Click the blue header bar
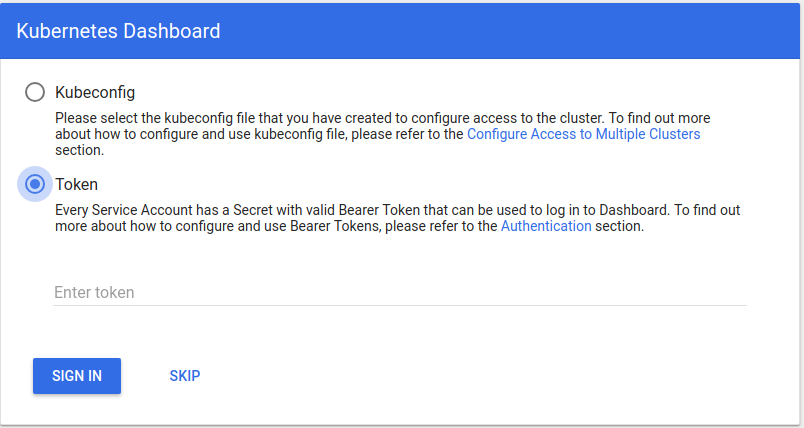The image size is (804, 428). pos(500,31)
